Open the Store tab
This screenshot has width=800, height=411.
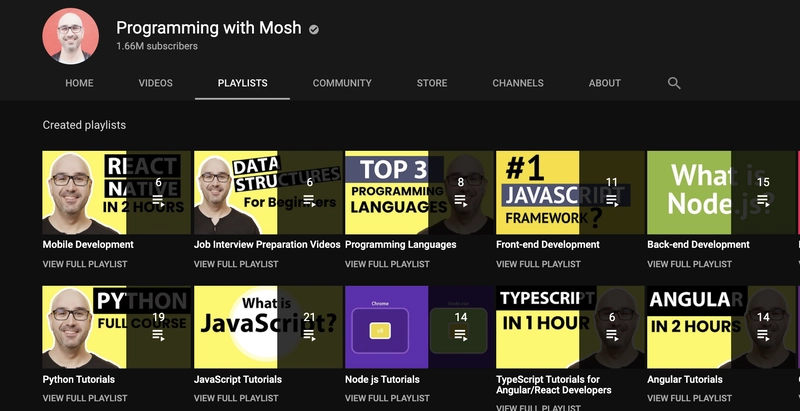click(x=432, y=83)
